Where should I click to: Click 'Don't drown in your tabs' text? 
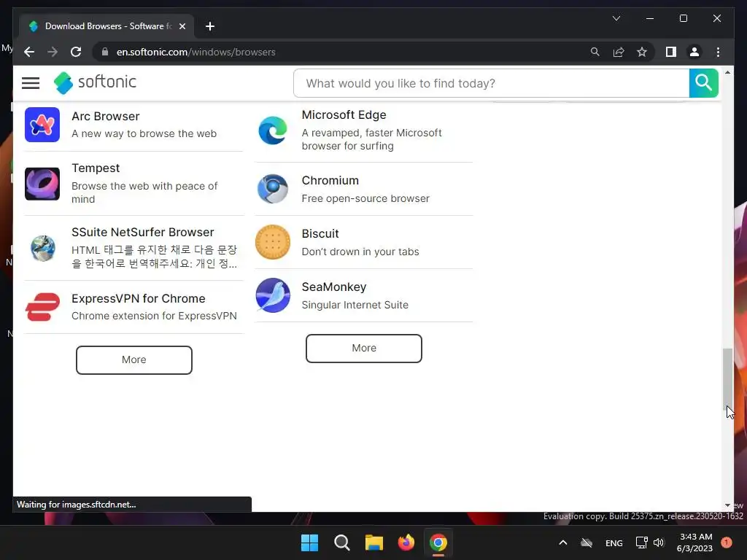tap(360, 252)
